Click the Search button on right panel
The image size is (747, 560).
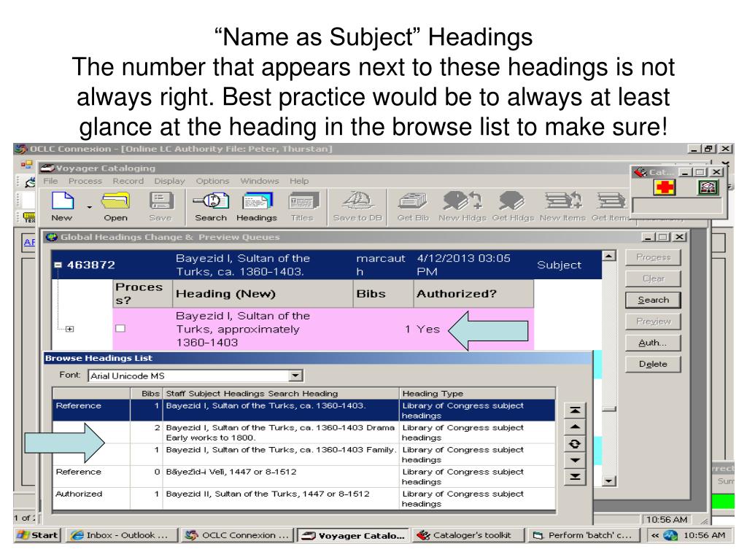coord(653,300)
